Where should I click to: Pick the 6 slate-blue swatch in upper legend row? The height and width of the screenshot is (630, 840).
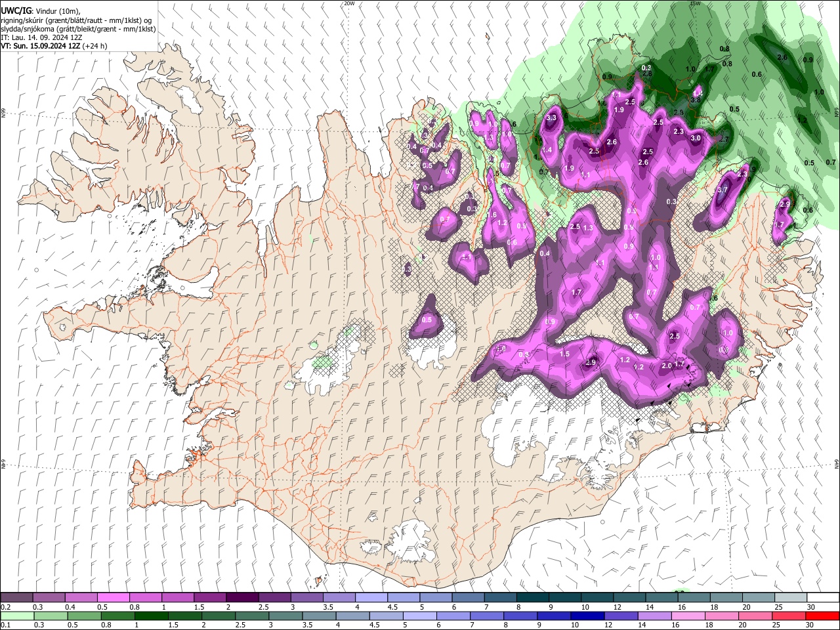click(x=469, y=598)
